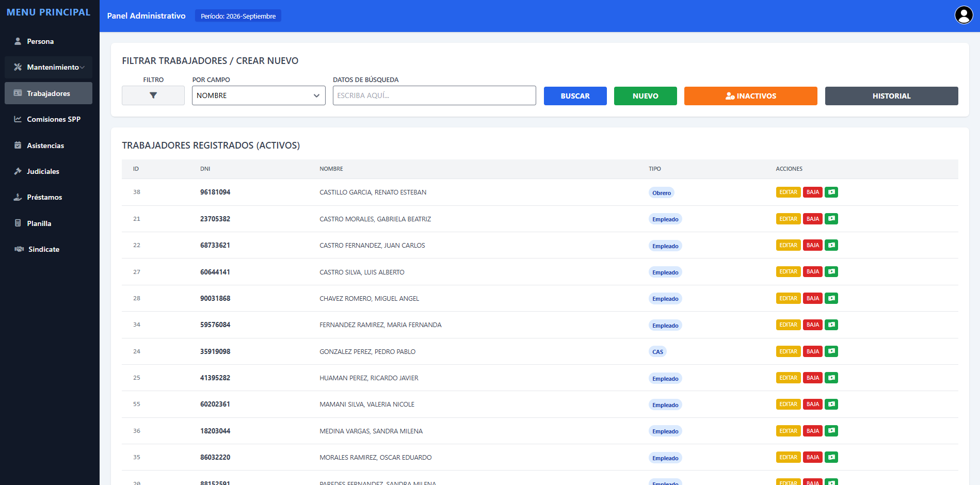Open the Asistencias menu item

[x=49, y=145]
